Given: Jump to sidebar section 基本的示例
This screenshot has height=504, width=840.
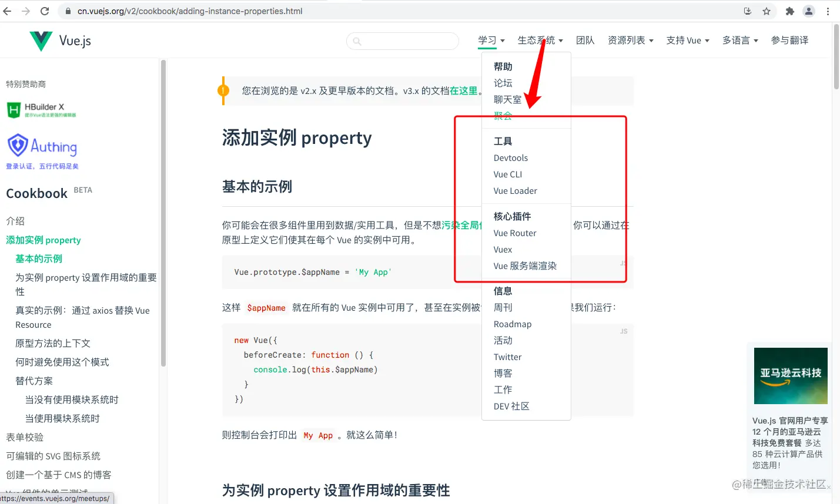Looking at the screenshot, I should [x=39, y=259].
